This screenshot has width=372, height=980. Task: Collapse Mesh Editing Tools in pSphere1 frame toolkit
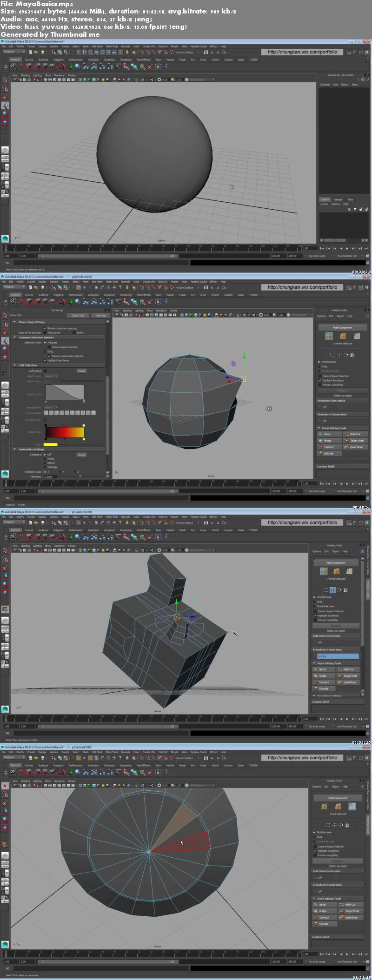[319, 428]
